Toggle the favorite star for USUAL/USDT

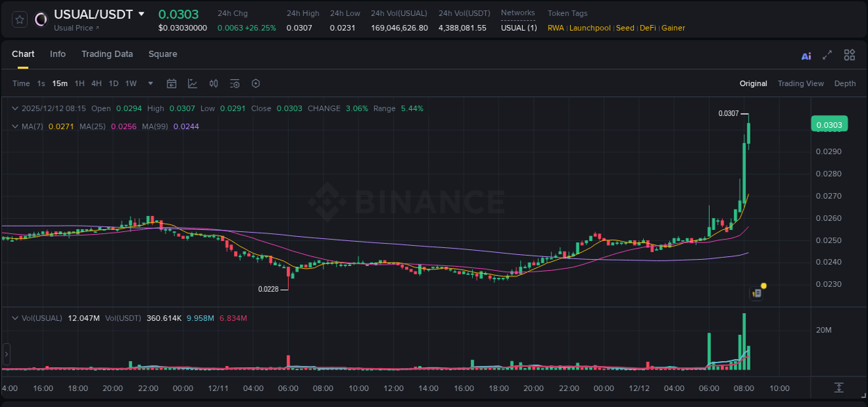pyautogui.click(x=19, y=19)
